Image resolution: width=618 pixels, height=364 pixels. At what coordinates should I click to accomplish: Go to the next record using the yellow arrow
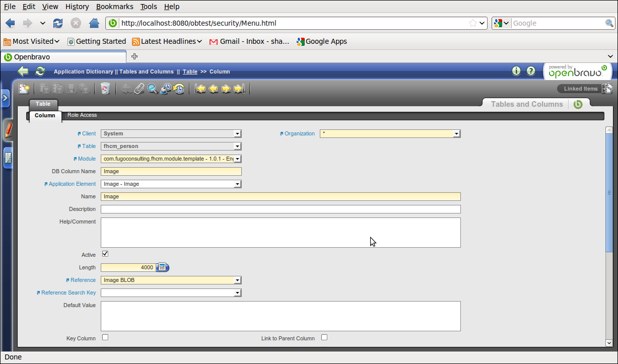click(226, 89)
